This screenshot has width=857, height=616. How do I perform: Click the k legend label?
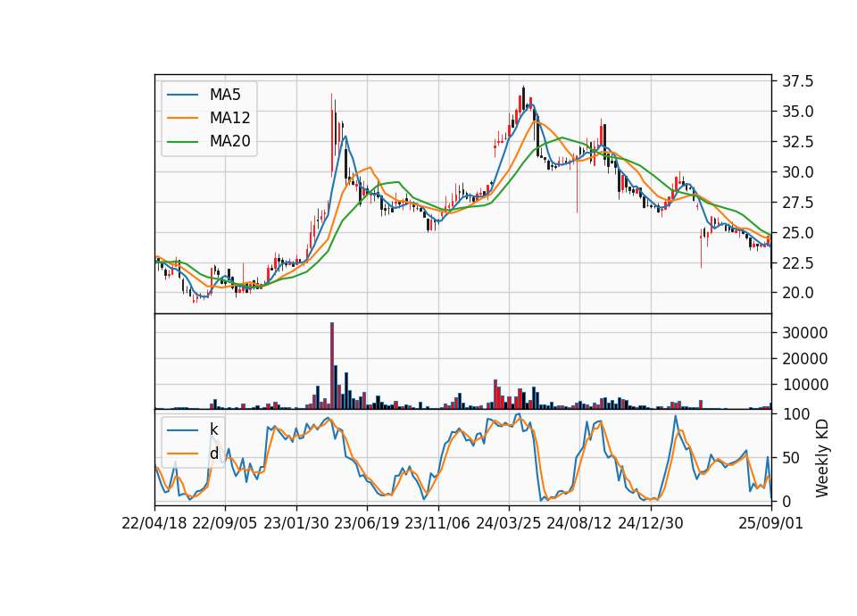tap(213, 429)
